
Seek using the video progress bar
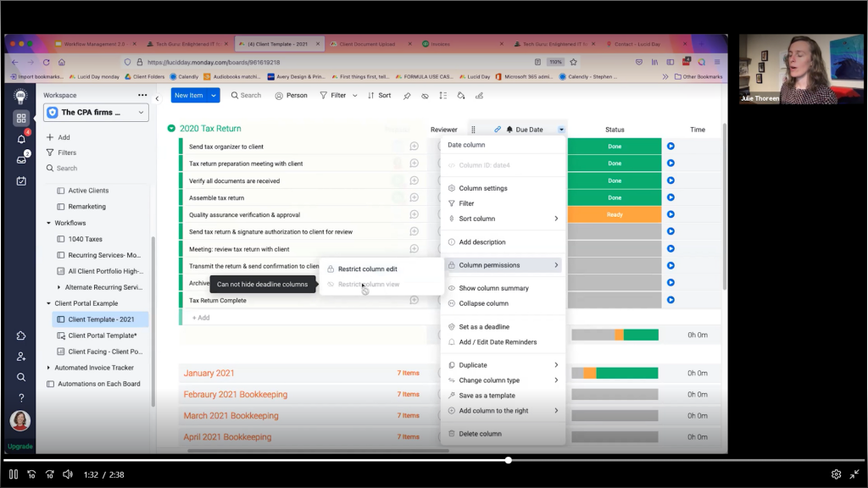[434, 460]
